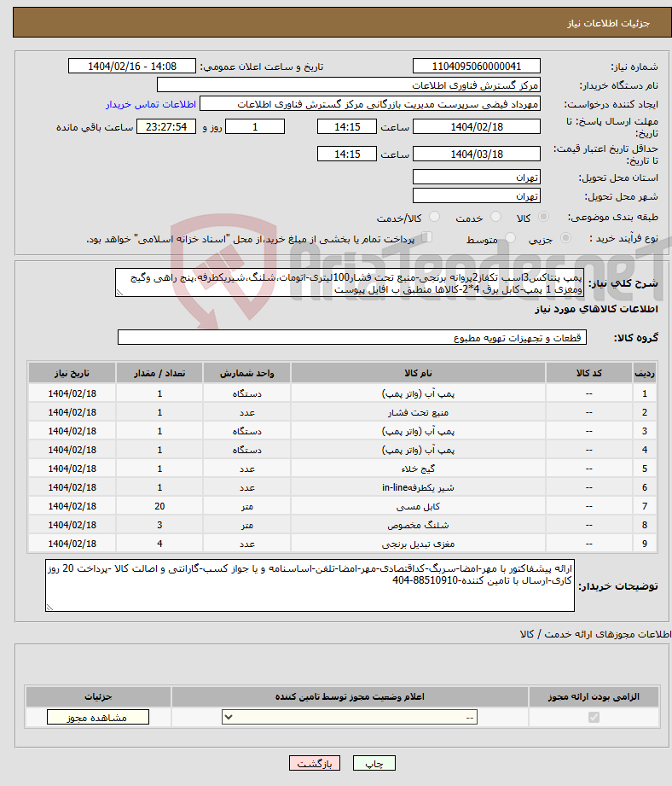
Task: Click the buyer notes text area
Action: coord(310,585)
